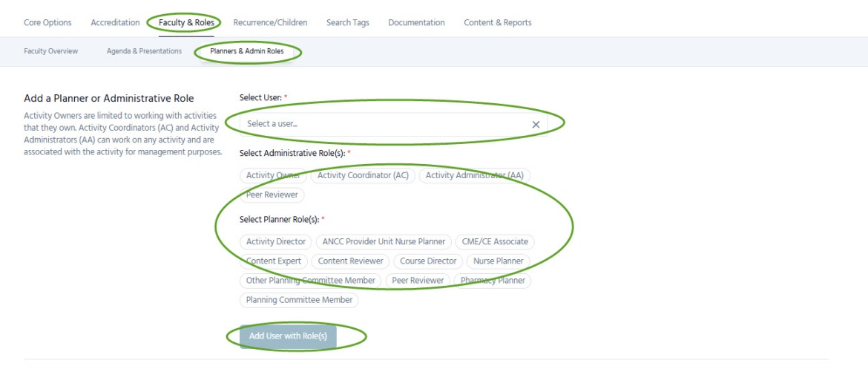
Task: Toggle the Activity Owner role chip
Action: point(273,175)
